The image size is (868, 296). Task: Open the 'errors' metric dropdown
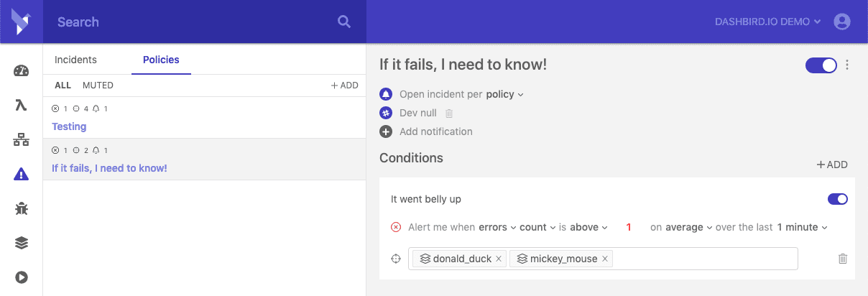point(498,227)
